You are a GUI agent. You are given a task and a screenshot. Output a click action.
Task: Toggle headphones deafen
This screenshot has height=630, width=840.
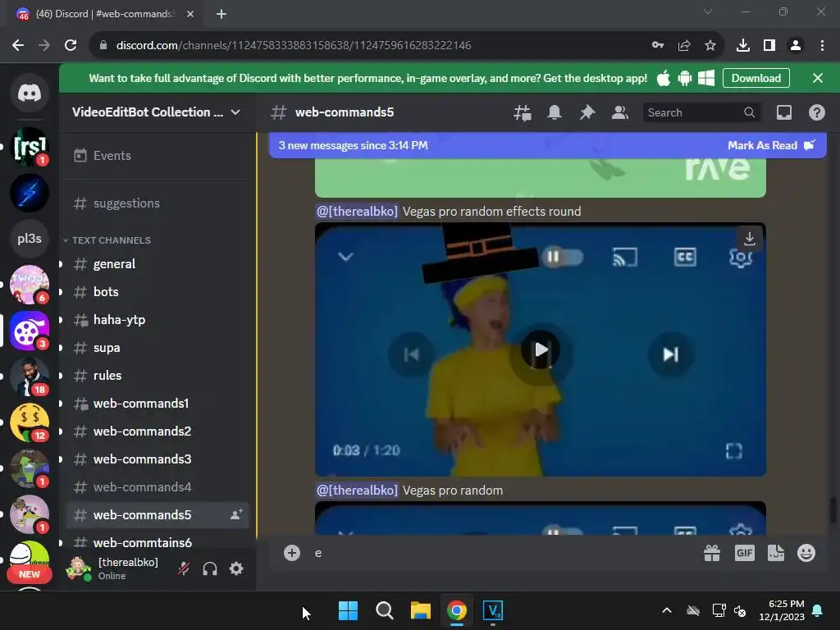[x=210, y=568]
